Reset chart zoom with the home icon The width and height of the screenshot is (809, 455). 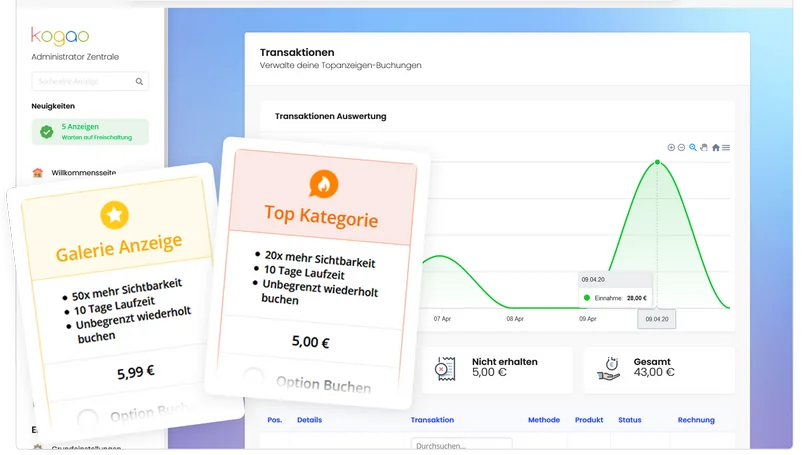[x=716, y=148]
